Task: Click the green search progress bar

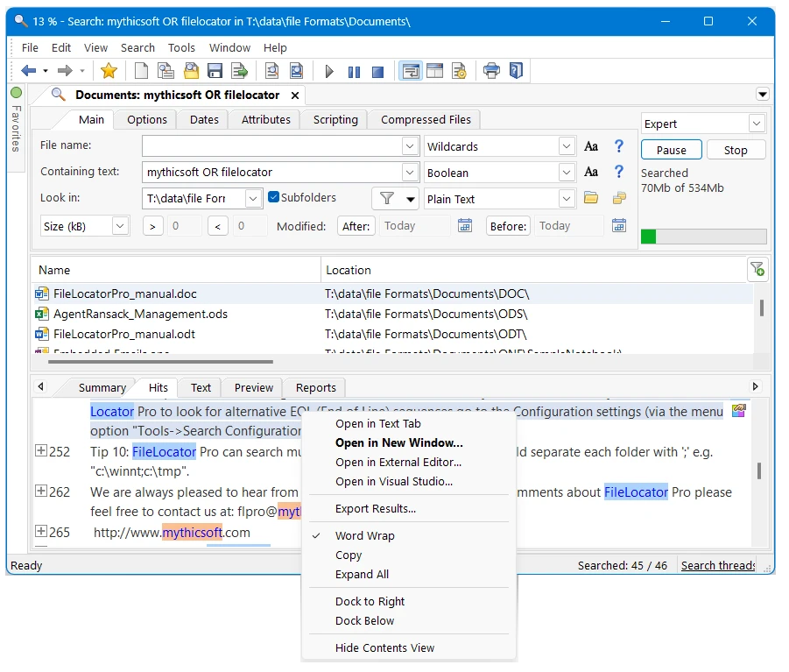Action: click(703, 237)
